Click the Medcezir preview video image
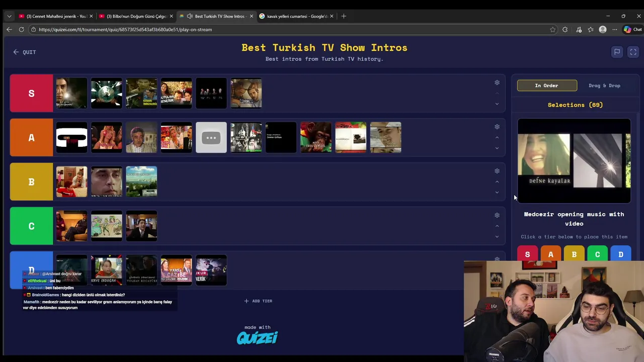 tap(574, 161)
